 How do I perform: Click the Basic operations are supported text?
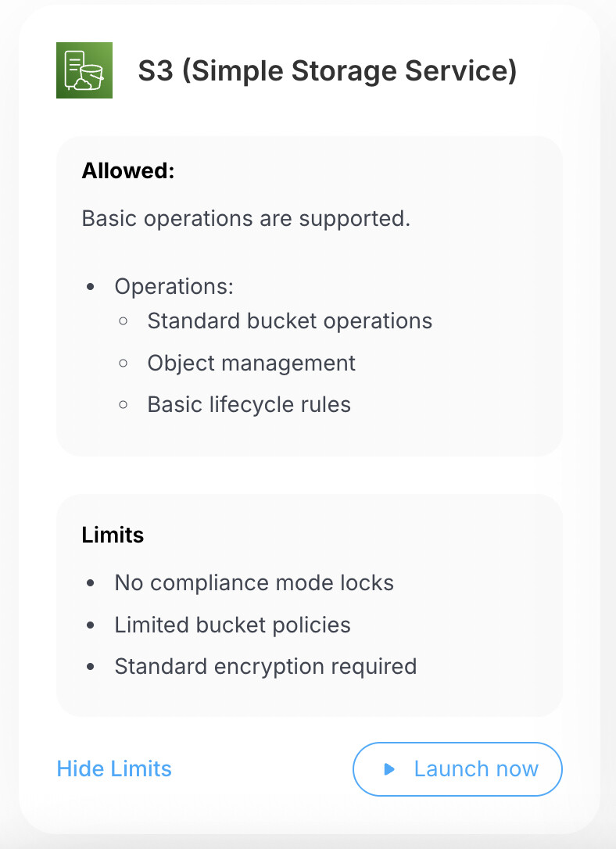pos(246,219)
